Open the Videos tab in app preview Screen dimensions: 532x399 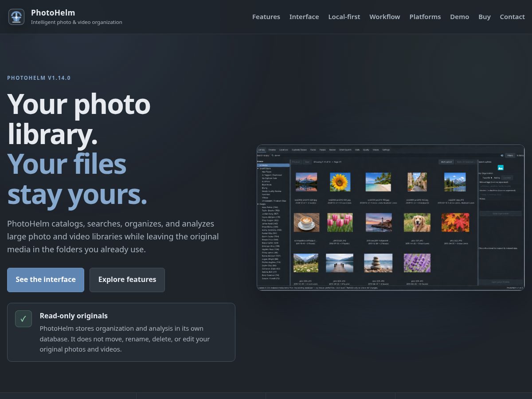point(376,150)
